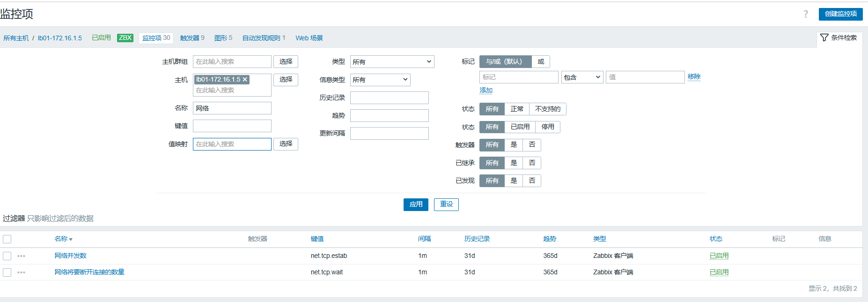Switch tag mode to 或
868x302 pixels.
pyautogui.click(x=541, y=61)
